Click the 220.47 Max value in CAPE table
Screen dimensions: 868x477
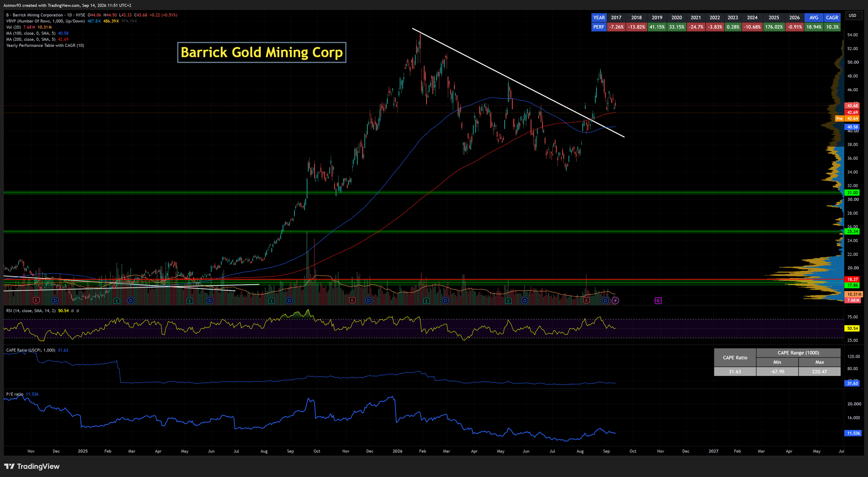[x=820, y=372]
